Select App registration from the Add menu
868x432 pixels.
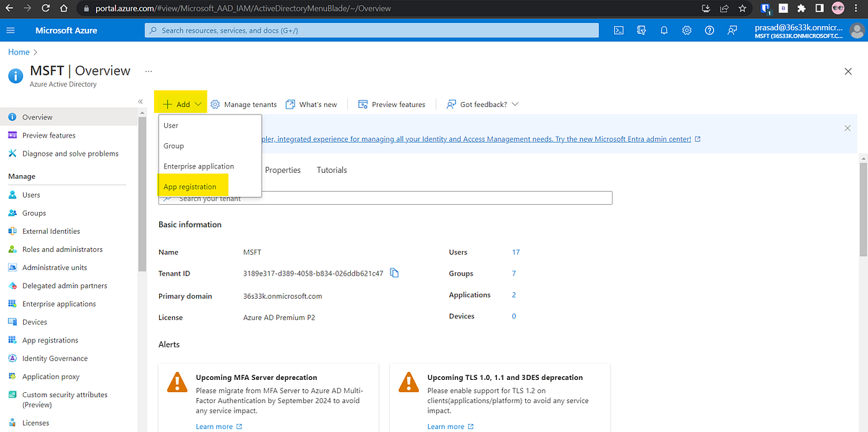190,186
